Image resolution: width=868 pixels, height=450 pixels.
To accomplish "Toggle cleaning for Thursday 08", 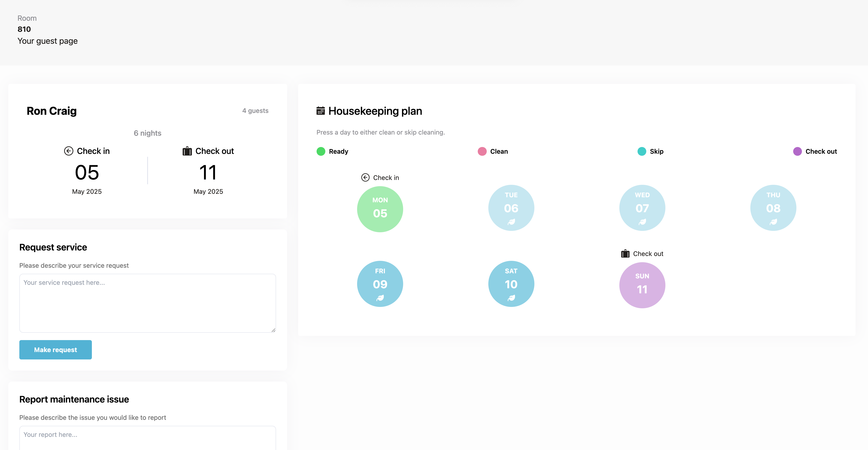I will (773, 207).
